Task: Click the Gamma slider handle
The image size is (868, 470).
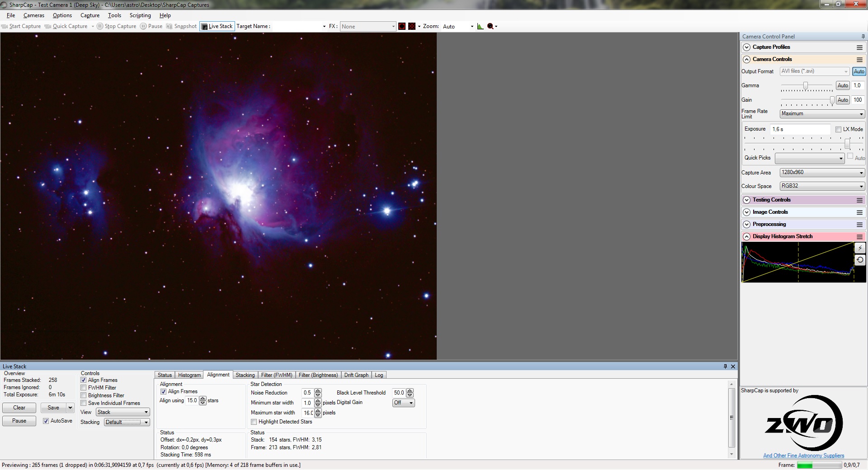Action: click(x=806, y=85)
